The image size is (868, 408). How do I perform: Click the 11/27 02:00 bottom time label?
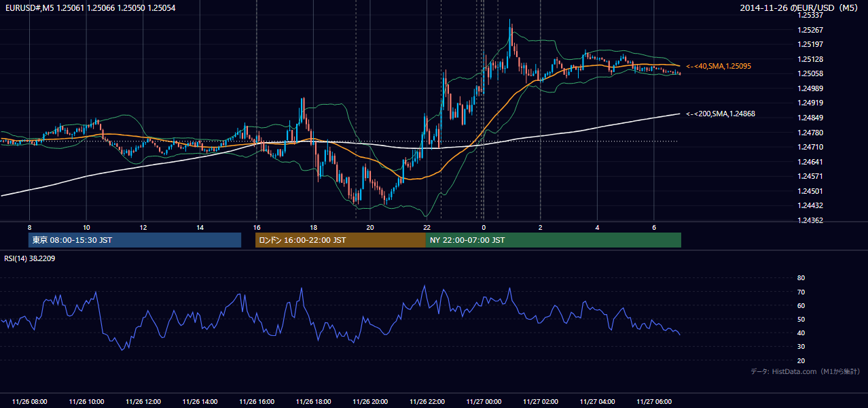pos(540,402)
